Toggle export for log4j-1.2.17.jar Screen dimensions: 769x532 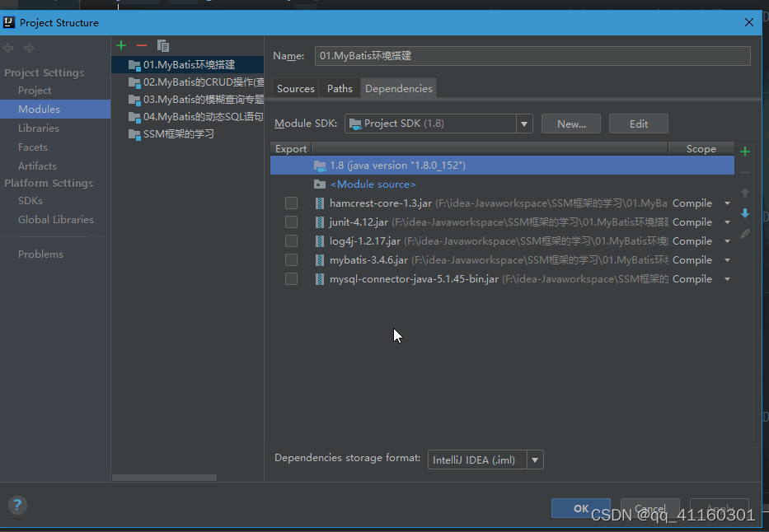click(291, 241)
